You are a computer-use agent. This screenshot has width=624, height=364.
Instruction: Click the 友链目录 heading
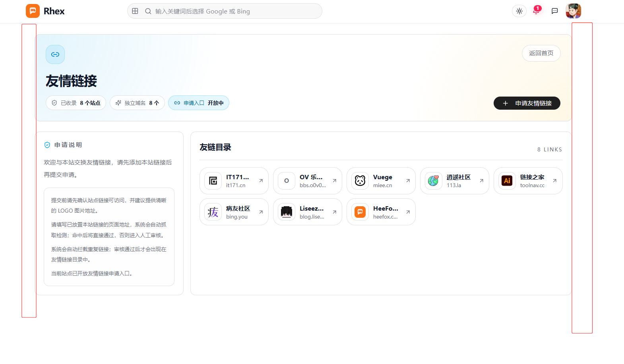pos(215,147)
